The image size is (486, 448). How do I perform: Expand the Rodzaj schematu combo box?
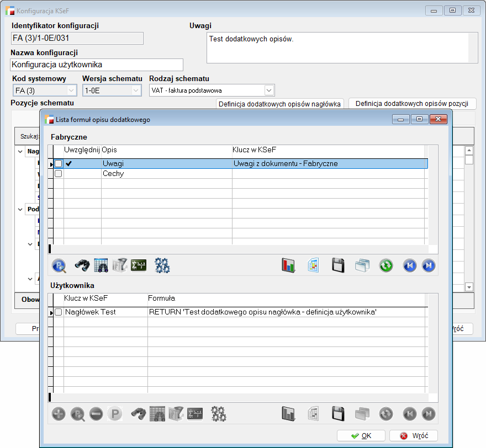pos(269,90)
